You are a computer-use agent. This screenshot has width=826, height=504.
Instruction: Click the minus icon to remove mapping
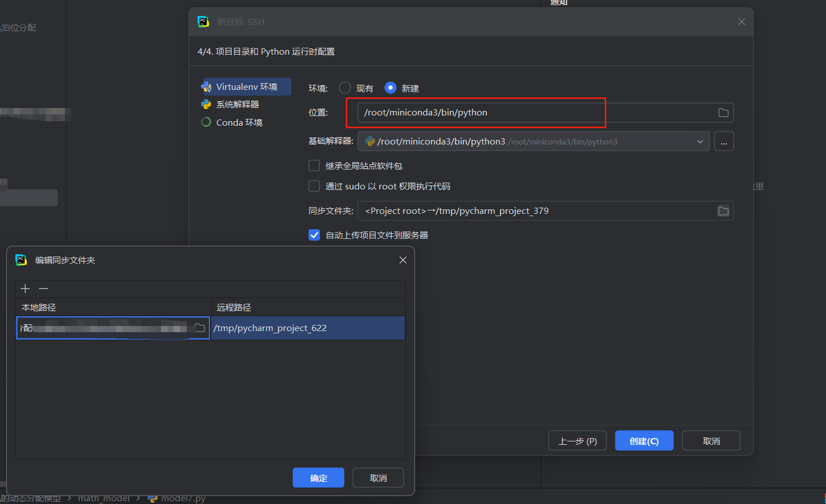point(43,289)
